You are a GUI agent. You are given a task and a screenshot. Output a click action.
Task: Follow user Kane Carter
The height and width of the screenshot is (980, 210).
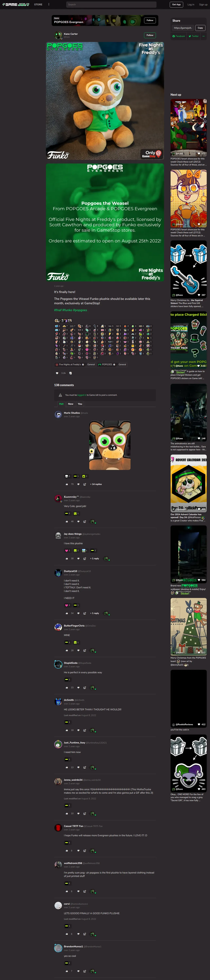click(150, 35)
